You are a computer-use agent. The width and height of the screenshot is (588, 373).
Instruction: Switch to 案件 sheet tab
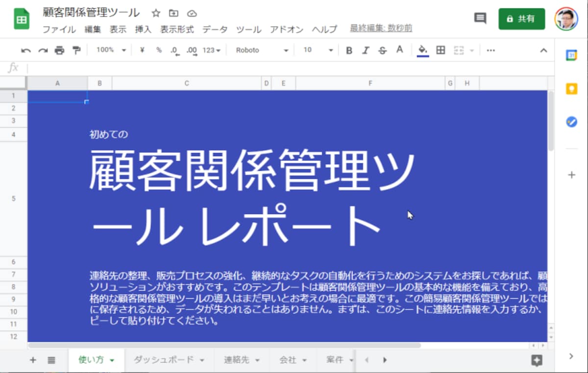[335, 360]
